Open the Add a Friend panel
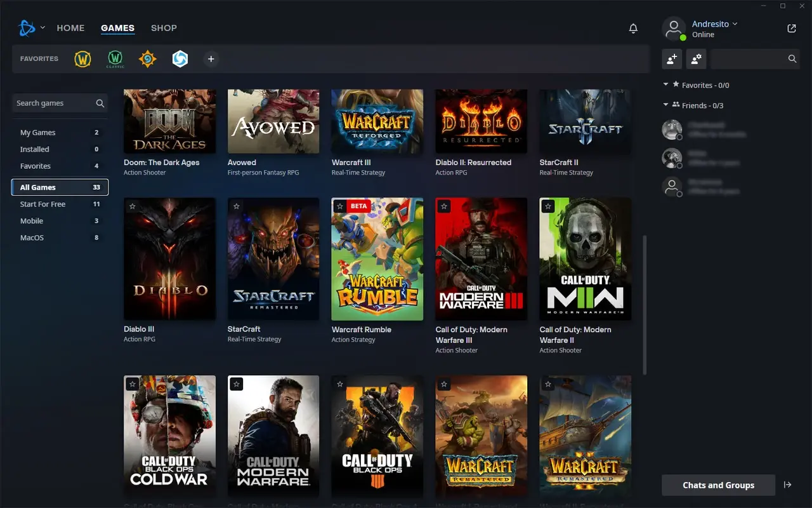This screenshot has height=508, width=812. [x=672, y=58]
